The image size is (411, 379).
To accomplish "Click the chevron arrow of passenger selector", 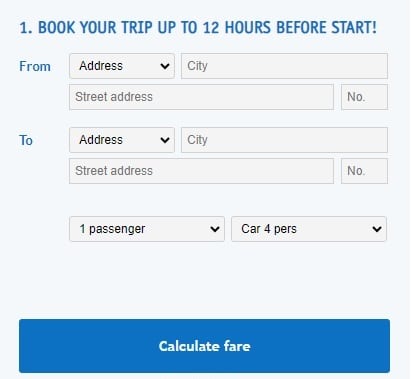I will (215, 229).
